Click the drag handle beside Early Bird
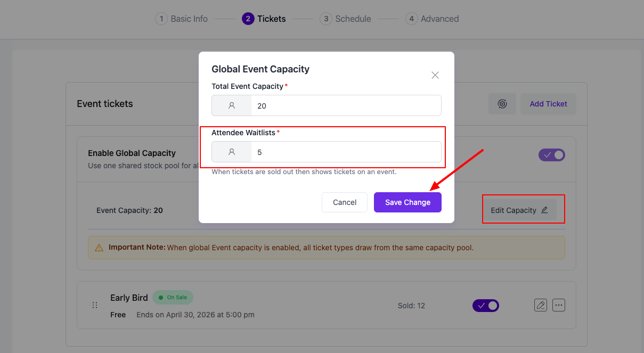 click(x=95, y=305)
